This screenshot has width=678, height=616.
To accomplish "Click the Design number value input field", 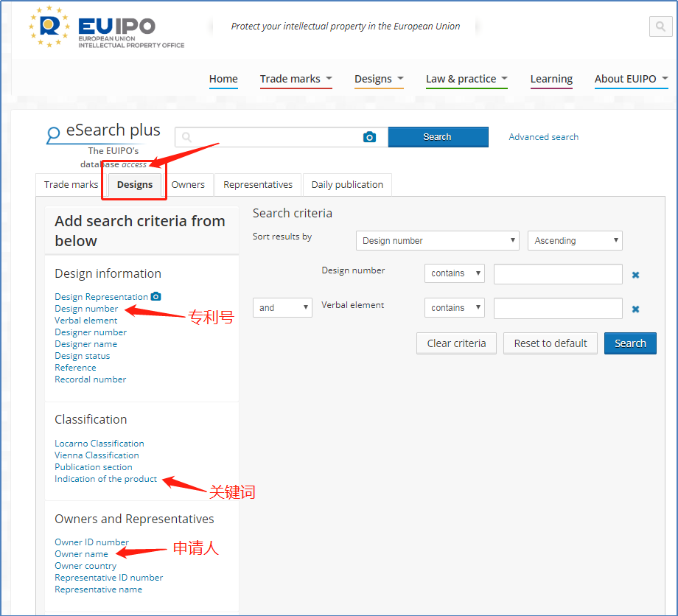I will tap(558, 274).
